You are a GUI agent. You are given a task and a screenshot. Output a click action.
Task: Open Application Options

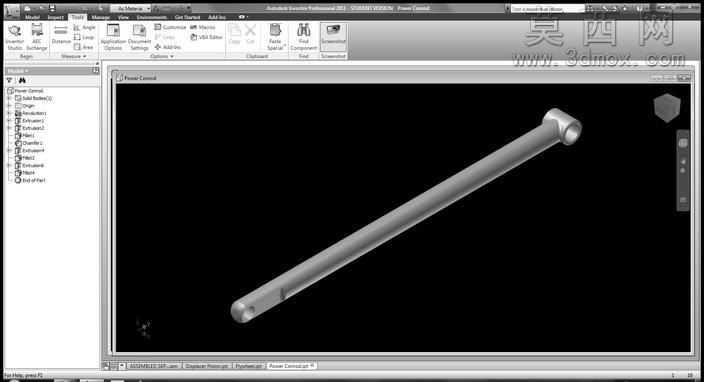pos(113,37)
